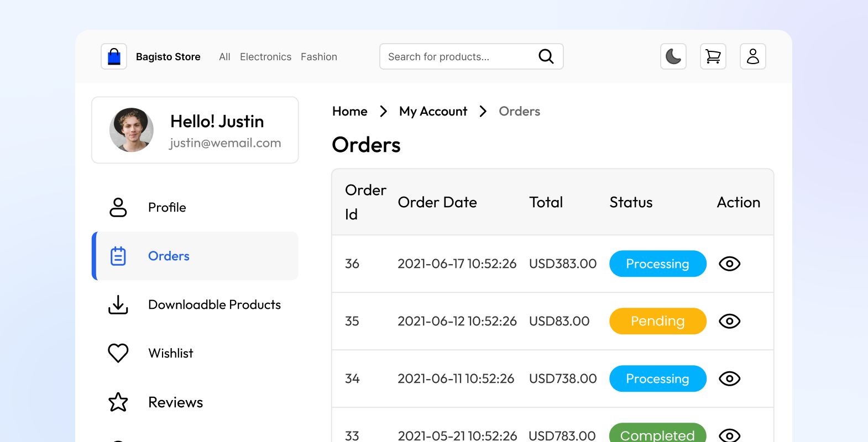Click the USD783.00 total

[562, 435]
